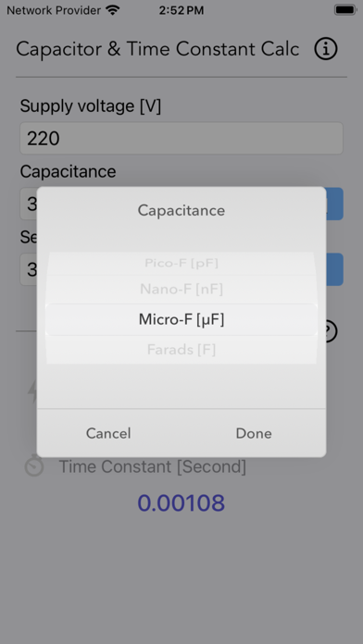The image size is (363, 644).
Task: Tap the blue Capacitance unit button
Action: 334,204
